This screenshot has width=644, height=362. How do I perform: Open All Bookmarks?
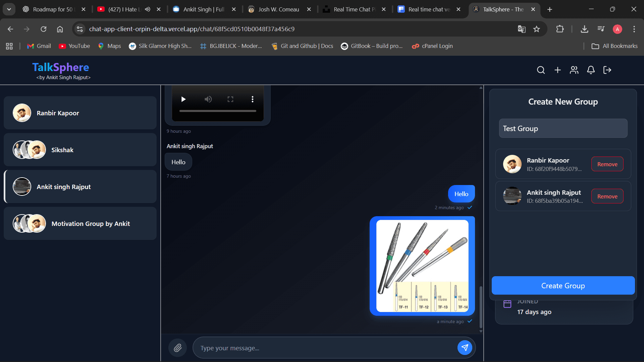[x=614, y=46]
